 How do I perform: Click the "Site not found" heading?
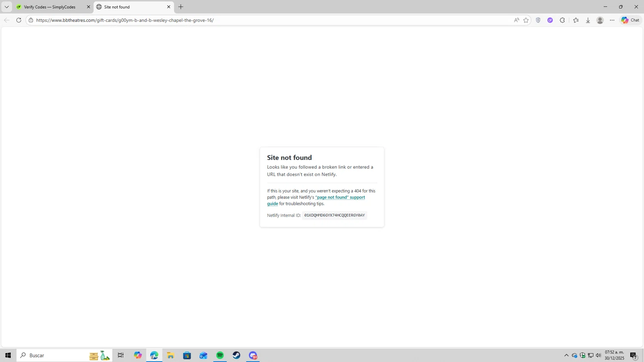click(x=289, y=157)
